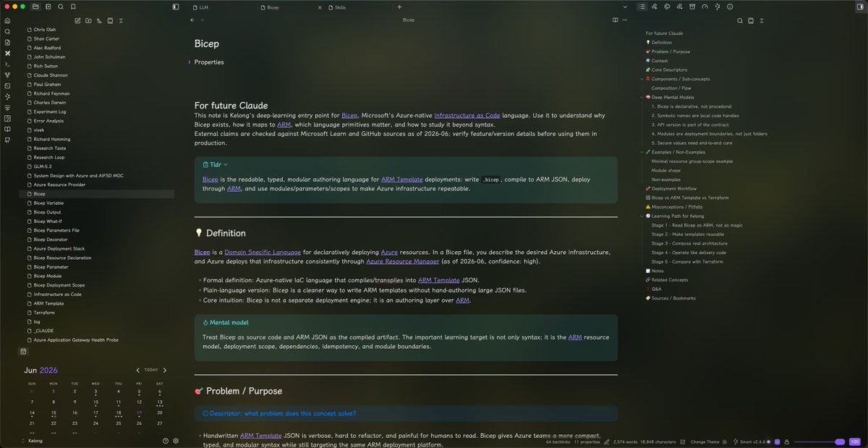Collapse Components / Sub-concepts in outline
The height and width of the screenshot is (448, 868).
coord(642,79)
